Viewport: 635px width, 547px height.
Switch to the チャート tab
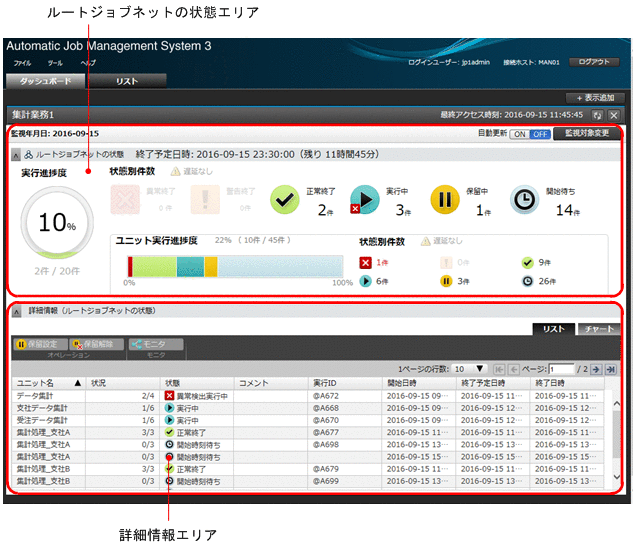tap(599, 329)
